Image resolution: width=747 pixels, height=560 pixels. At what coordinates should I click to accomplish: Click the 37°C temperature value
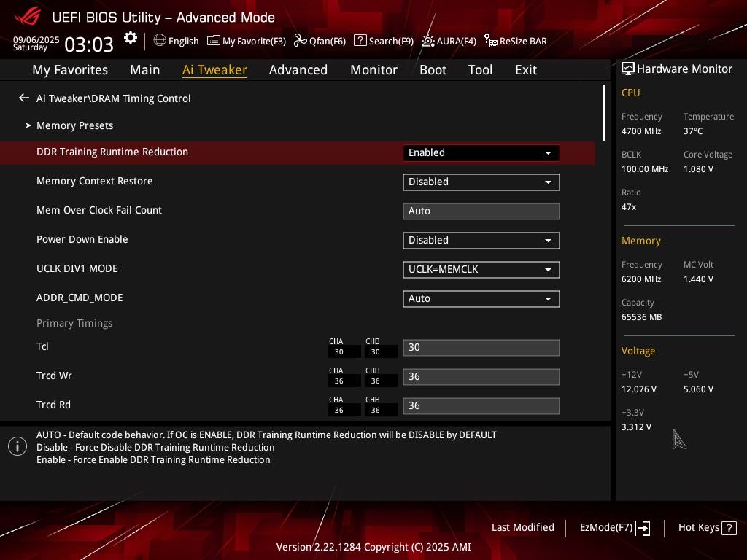[x=693, y=131]
